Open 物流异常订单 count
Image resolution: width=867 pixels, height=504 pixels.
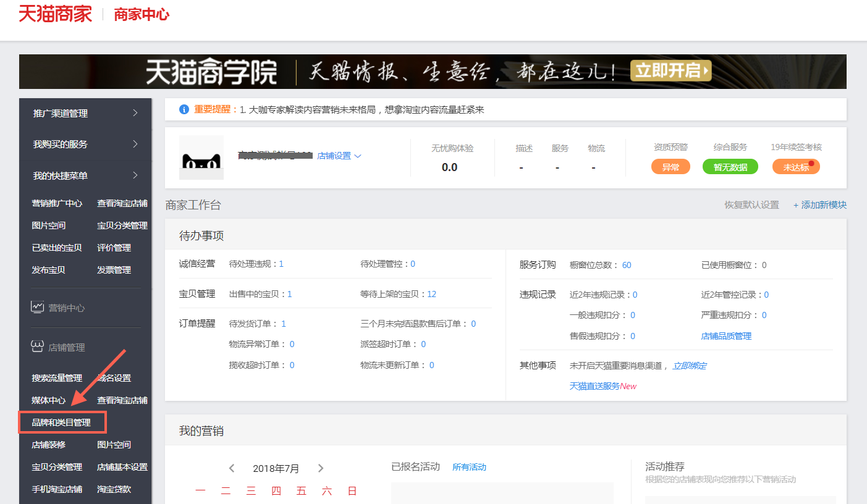292,344
